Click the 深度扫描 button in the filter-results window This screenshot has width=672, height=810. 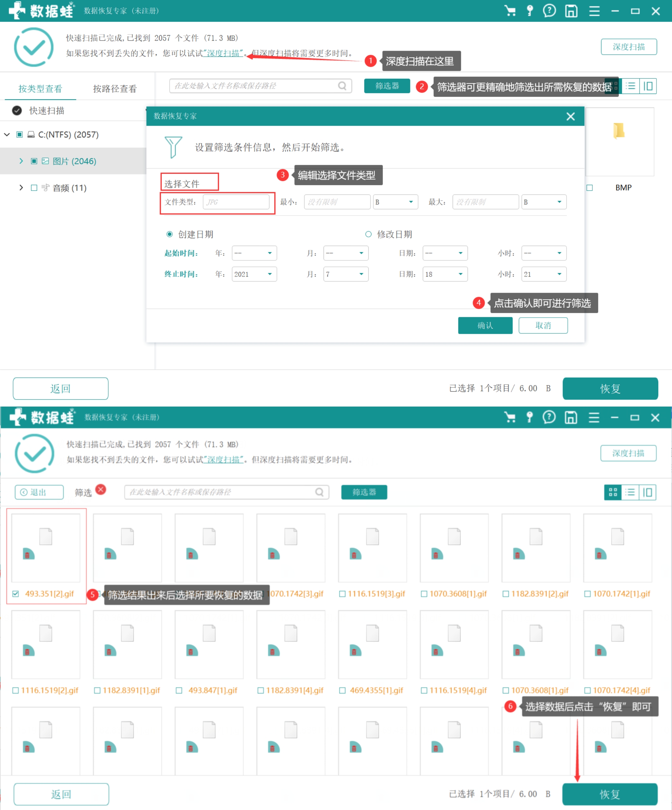pyautogui.click(x=628, y=453)
